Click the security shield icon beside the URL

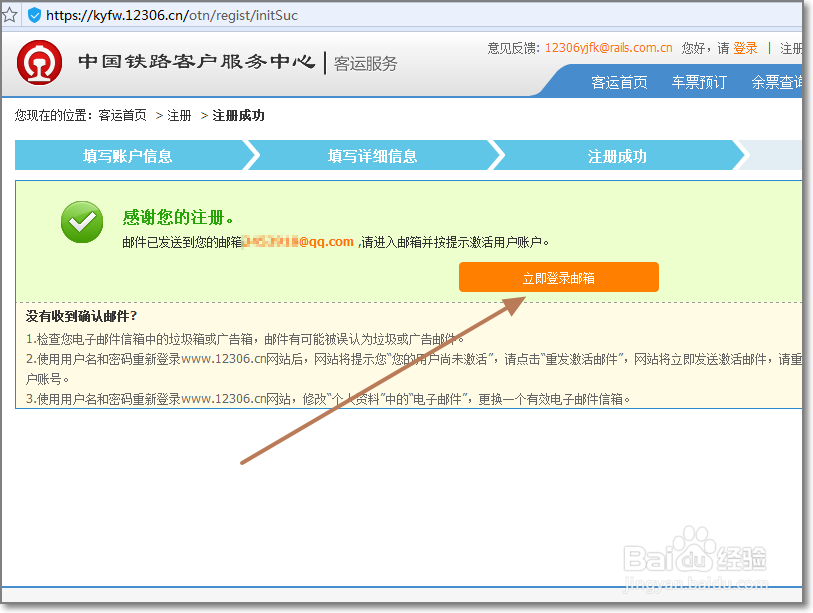[35, 15]
